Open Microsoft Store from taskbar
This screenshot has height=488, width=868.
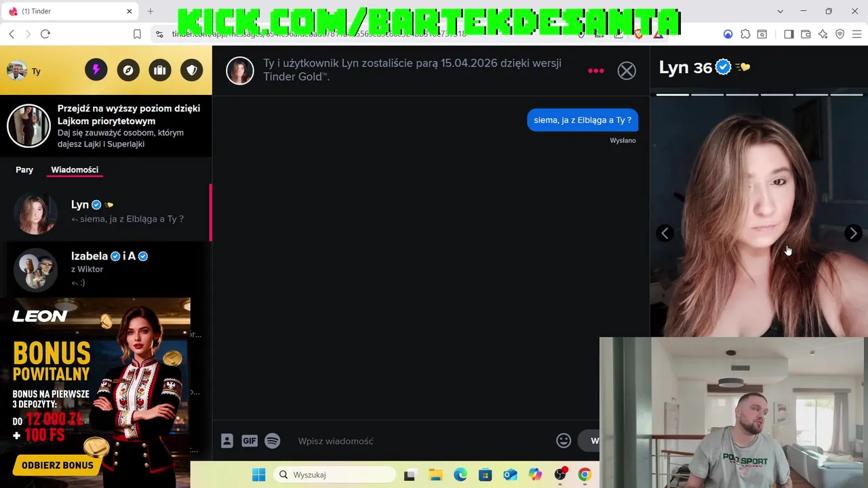click(485, 475)
